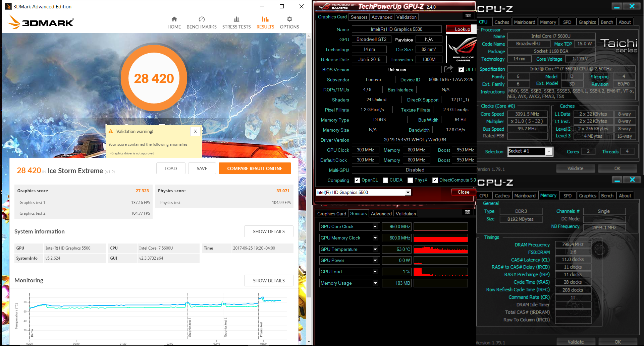
Task: Open the 3DMark Options gear icon
Action: [289, 19]
